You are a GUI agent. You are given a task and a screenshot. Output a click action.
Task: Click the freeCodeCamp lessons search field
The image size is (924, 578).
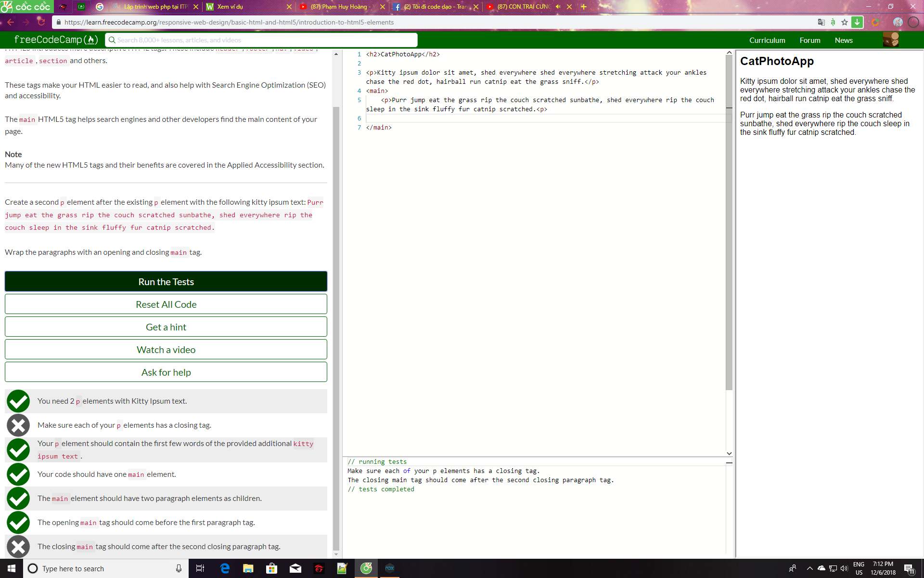[262, 40]
